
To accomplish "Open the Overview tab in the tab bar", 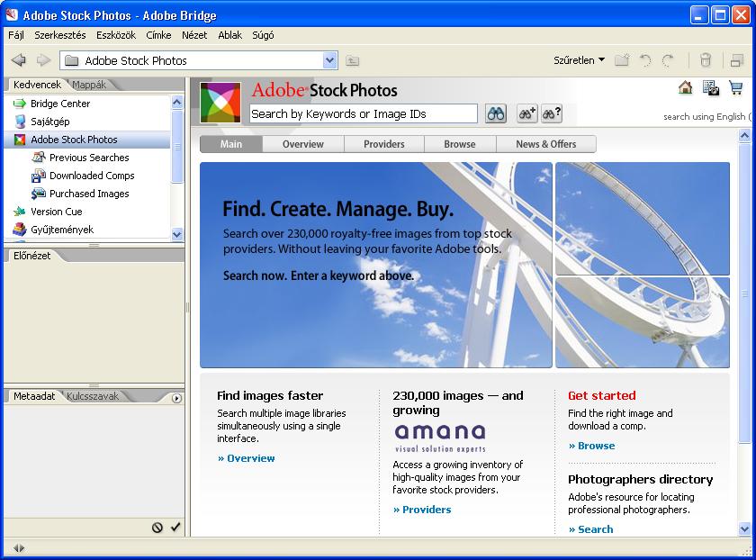I will click(303, 144).
